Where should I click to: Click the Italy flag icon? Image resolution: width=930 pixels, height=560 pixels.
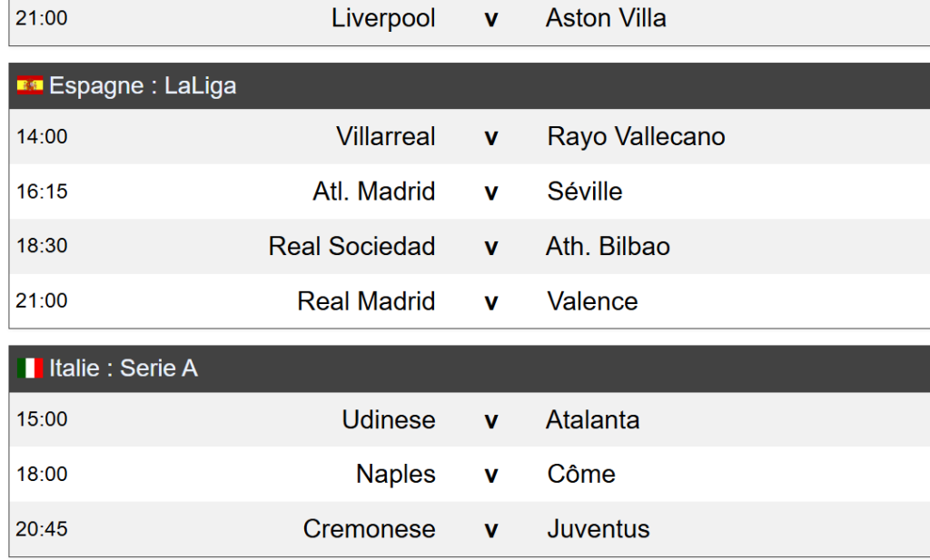tap(30, 368)
